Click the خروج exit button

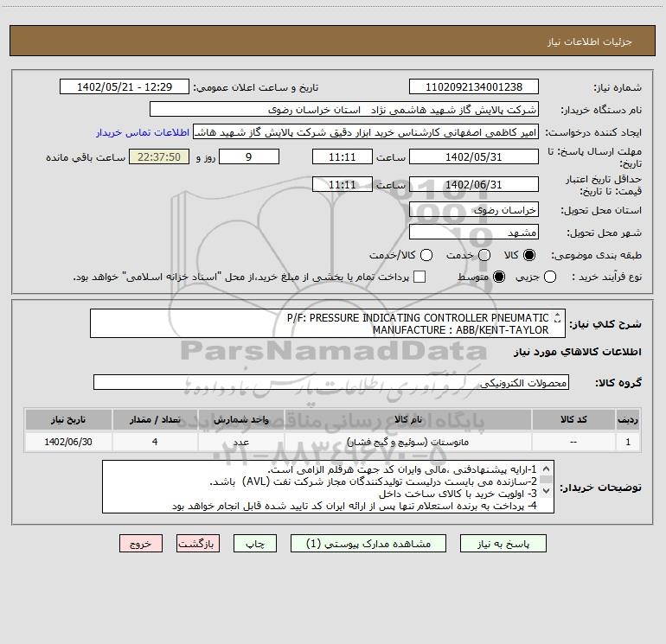pos(141,544)
